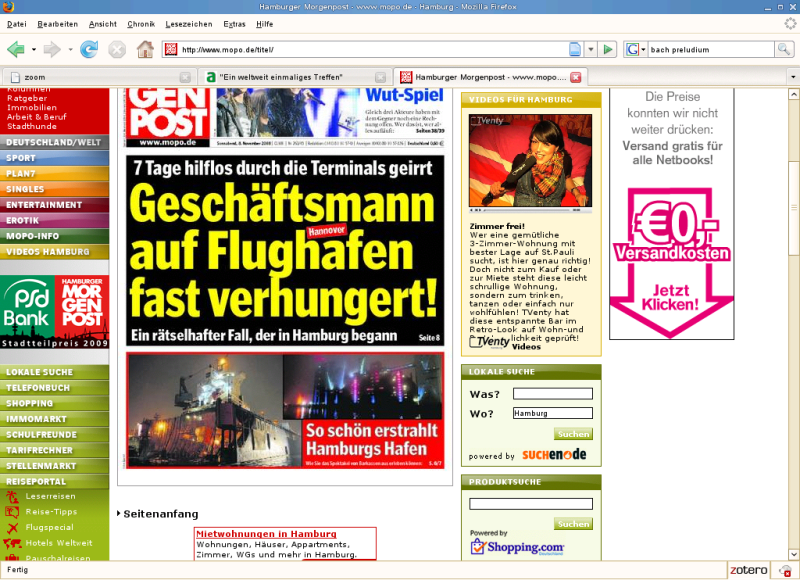Click the activity throbber icon at menu bar right
This screenshot has height=580, width=800.
click(790, 23)
